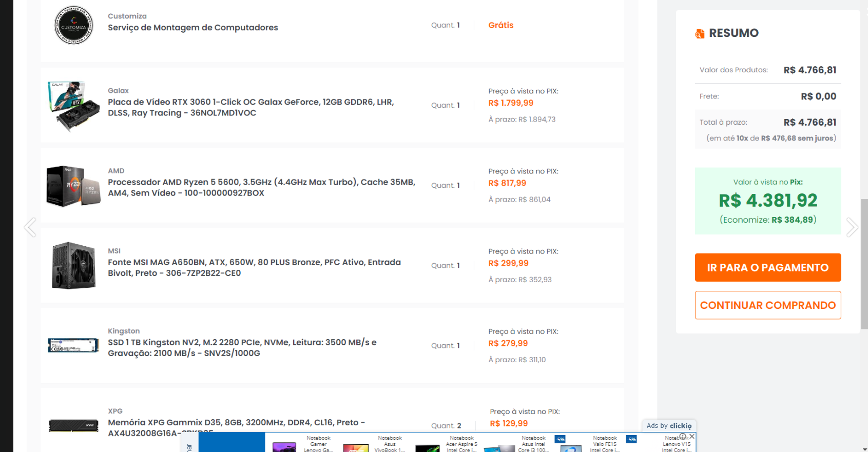The image size is (868, 452).
Task: Click the Grátis price text
Action: [501, 25]
